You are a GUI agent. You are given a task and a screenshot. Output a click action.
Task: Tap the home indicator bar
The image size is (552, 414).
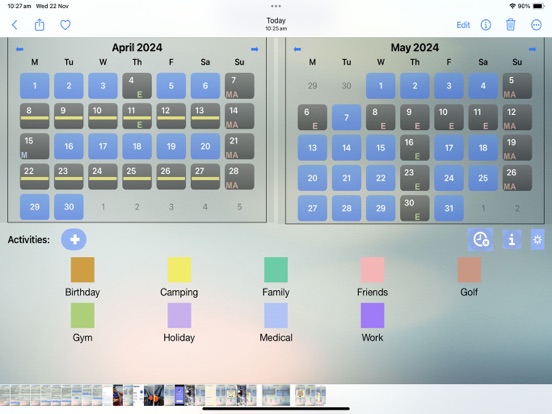(276, 409)
